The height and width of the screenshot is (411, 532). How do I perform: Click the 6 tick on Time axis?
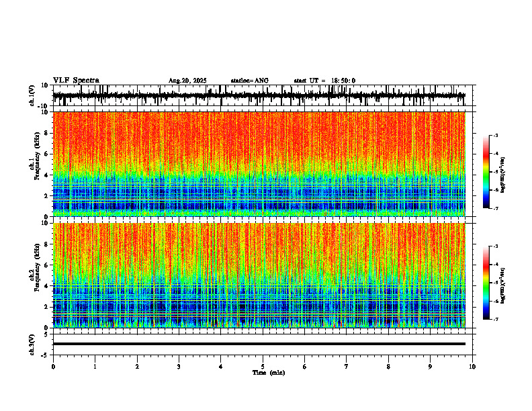tap(305, 367)
